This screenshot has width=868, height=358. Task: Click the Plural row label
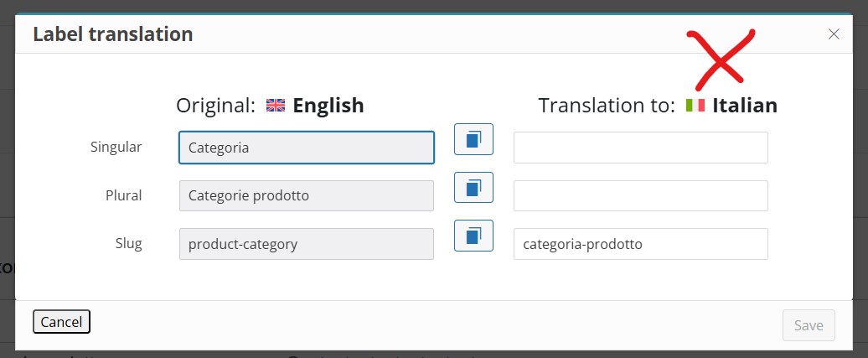tap(124, 195)
